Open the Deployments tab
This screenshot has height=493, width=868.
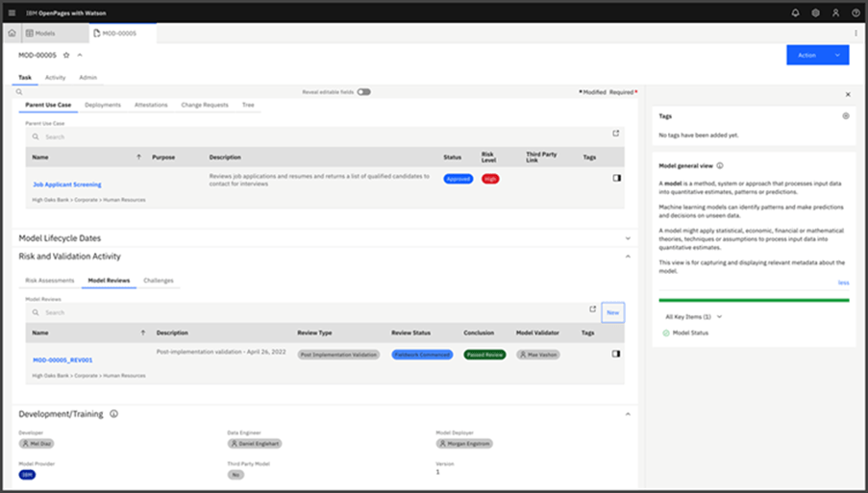pyautogui.click(x=103, y=105)
